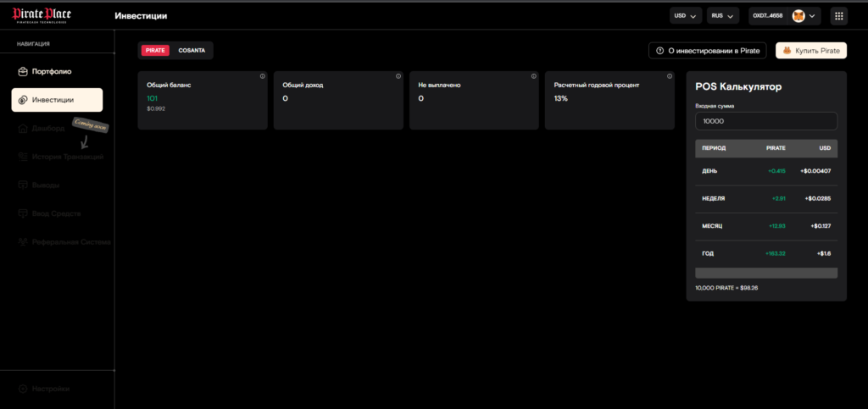This screenshot has width=868, height=409.
Task: Click the МЕСЯЦ row USD value +$0.127
Action: pyautogui.click(x=821, y=226)
